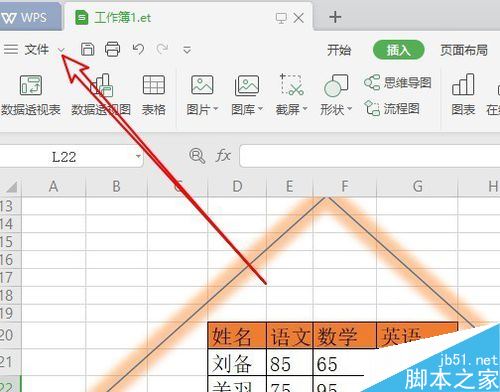Expand the name box dropdown arrow
500x392 pixels.
pos(138,156)
